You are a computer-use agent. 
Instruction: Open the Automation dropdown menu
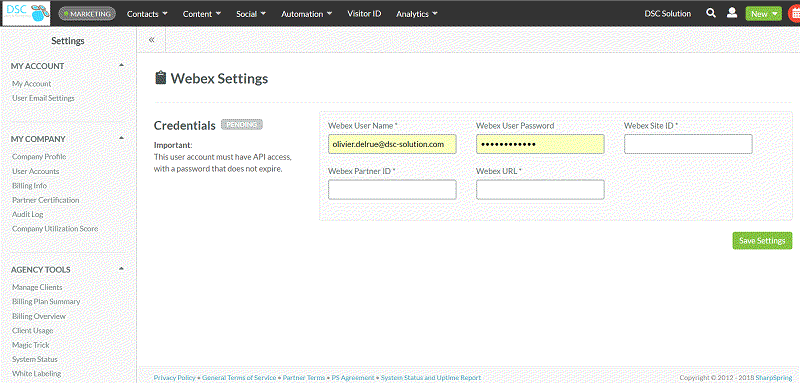point(307,14)
